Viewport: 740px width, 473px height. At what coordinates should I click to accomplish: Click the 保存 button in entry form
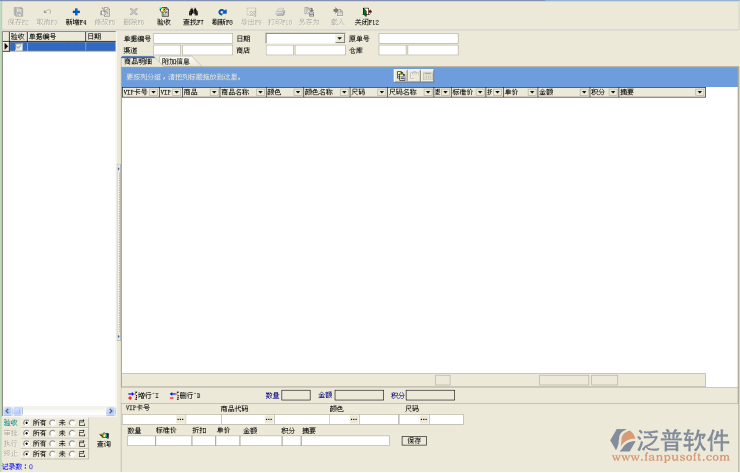pyautogui.click(x=413, y=440)
